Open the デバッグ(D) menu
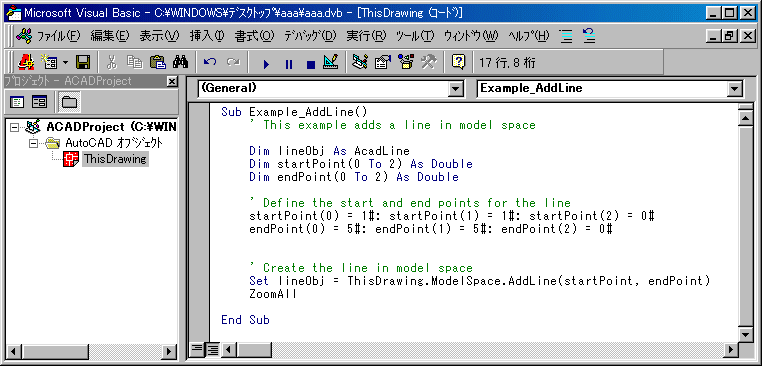Screen dimensions: 762x366 [310, 36]
